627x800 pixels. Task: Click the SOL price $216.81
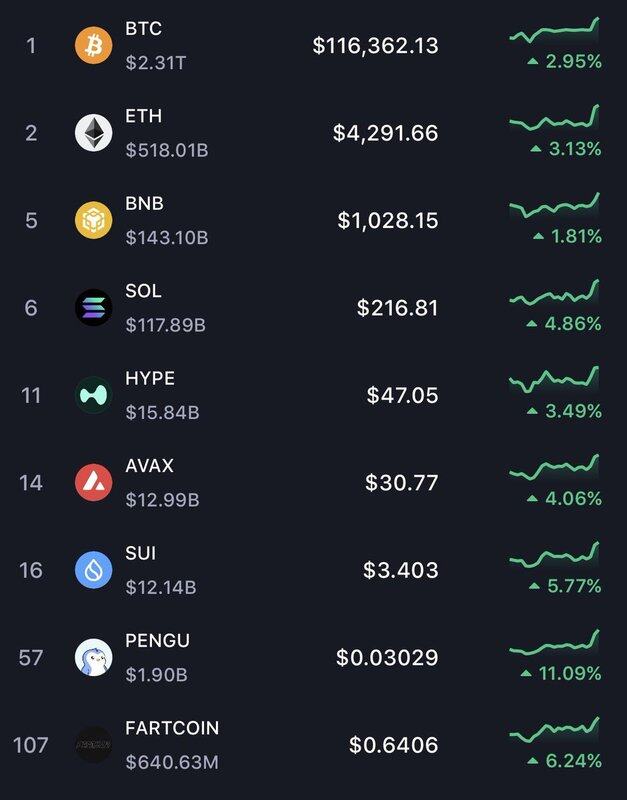397,308
